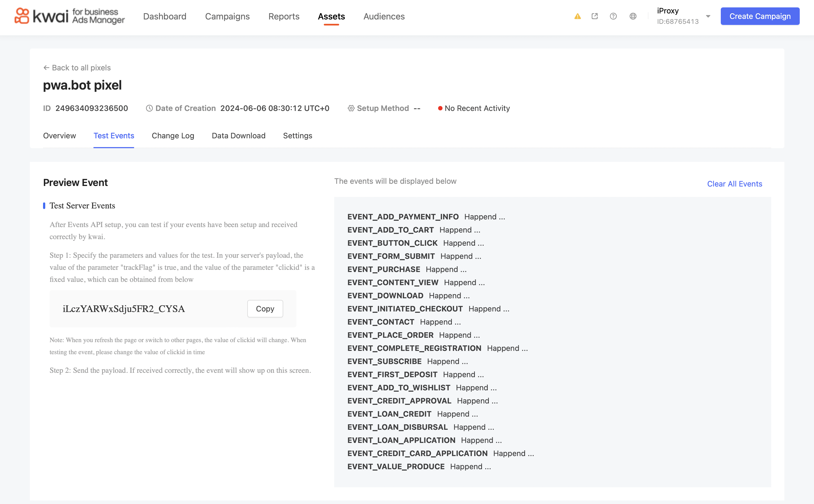The width and height of the screenshot is (814, 504).
Task: Expand the iProxy account dropdown arrow
Action: 708,16
